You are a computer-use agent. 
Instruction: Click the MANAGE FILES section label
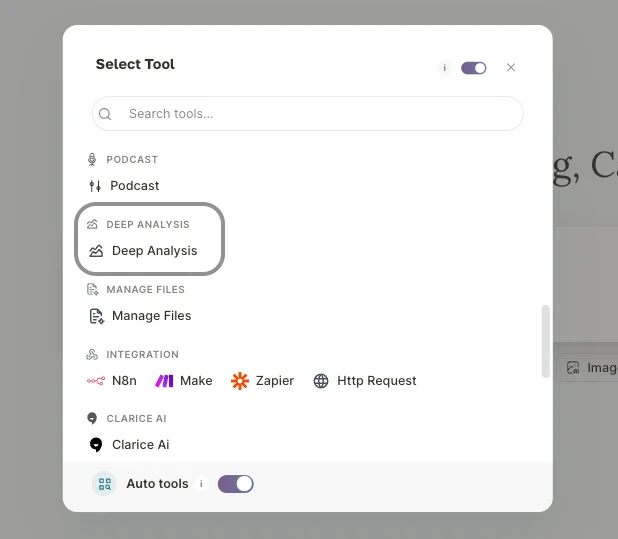tap(145, 290)
